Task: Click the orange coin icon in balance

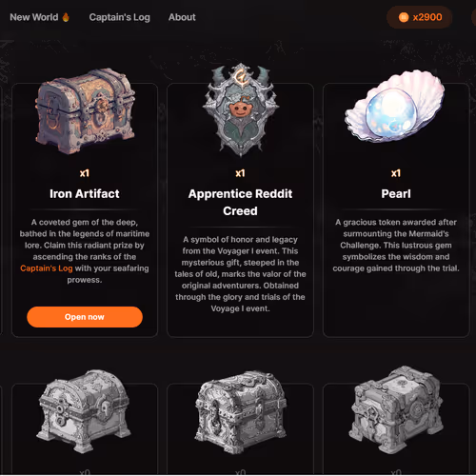Action: [404, 17]
